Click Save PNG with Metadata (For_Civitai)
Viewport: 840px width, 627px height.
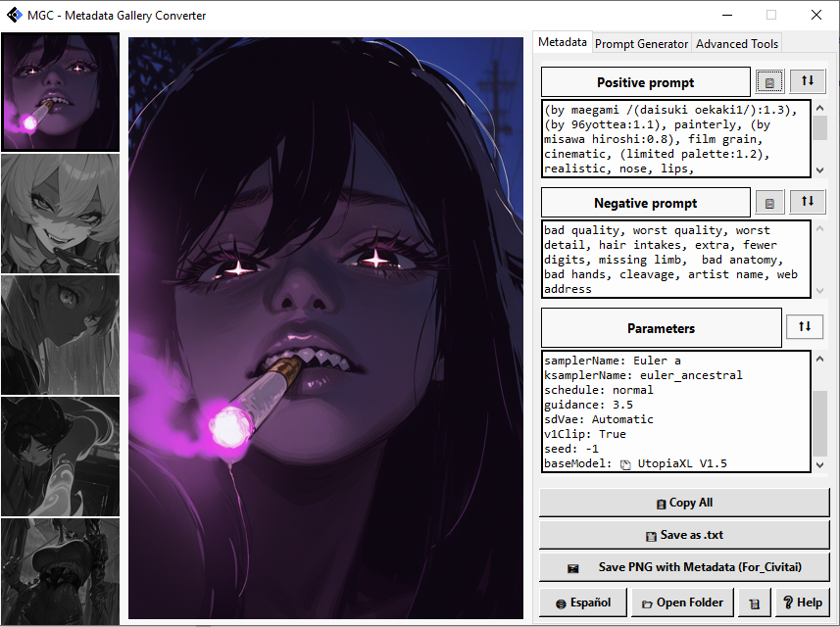click(x=684, y=567)
